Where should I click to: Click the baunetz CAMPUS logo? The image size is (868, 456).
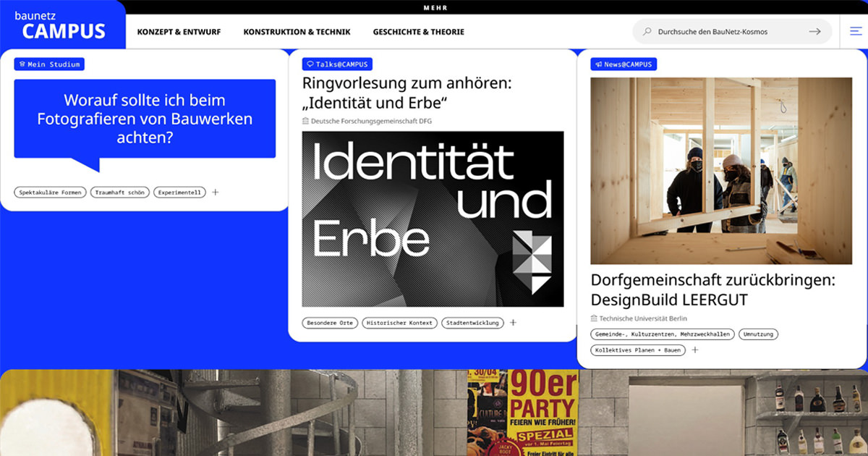63,26
